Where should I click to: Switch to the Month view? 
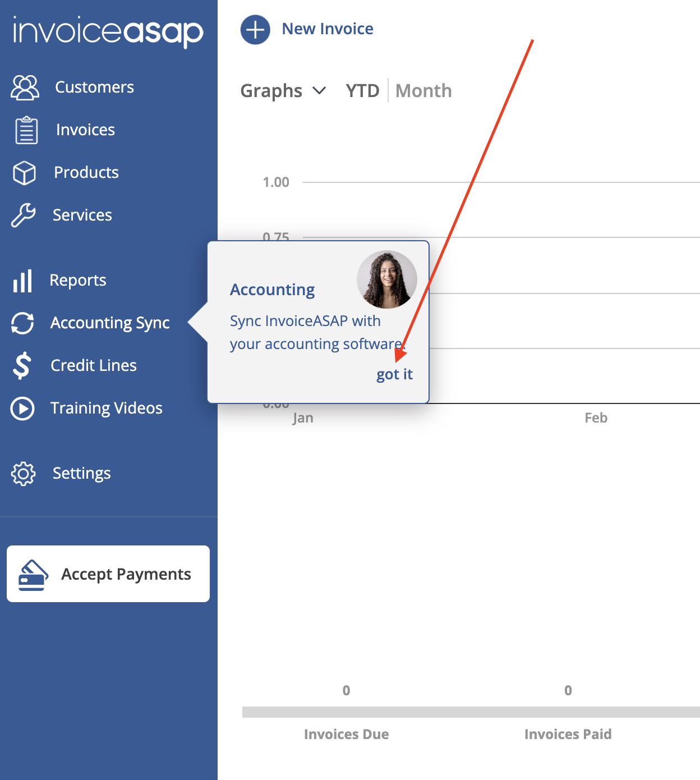point(423,90)
